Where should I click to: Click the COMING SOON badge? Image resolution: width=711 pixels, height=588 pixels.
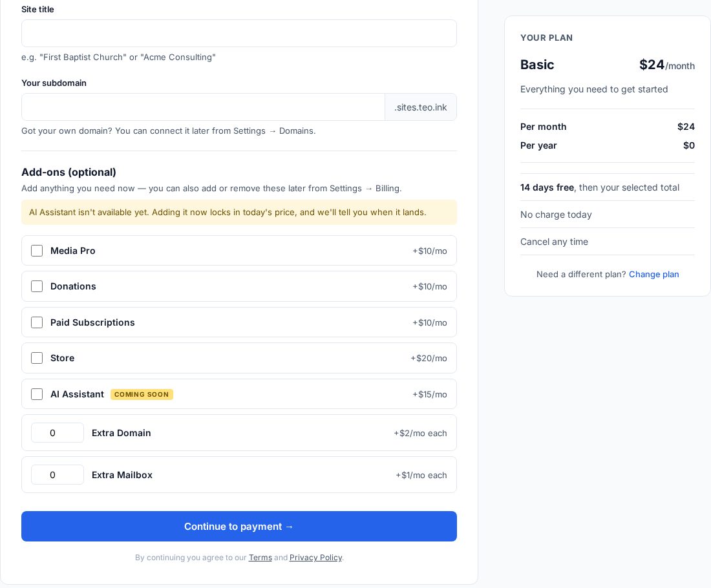point(142,394)
